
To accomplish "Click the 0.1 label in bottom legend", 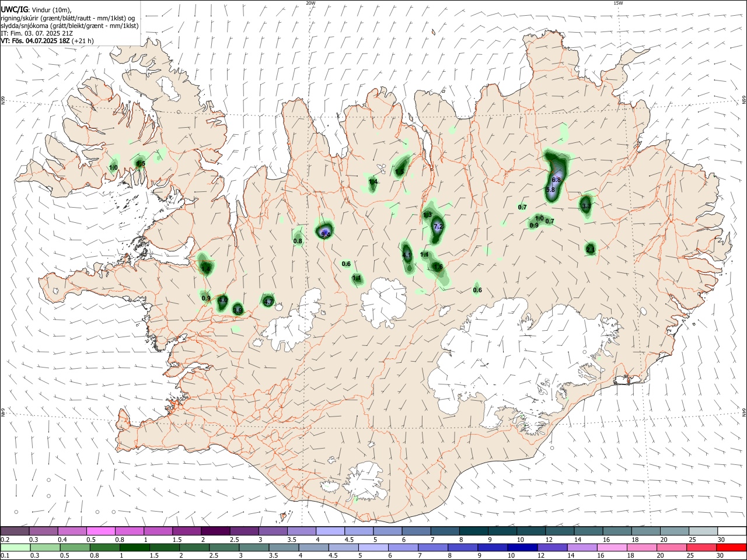I will coord(5,556).
